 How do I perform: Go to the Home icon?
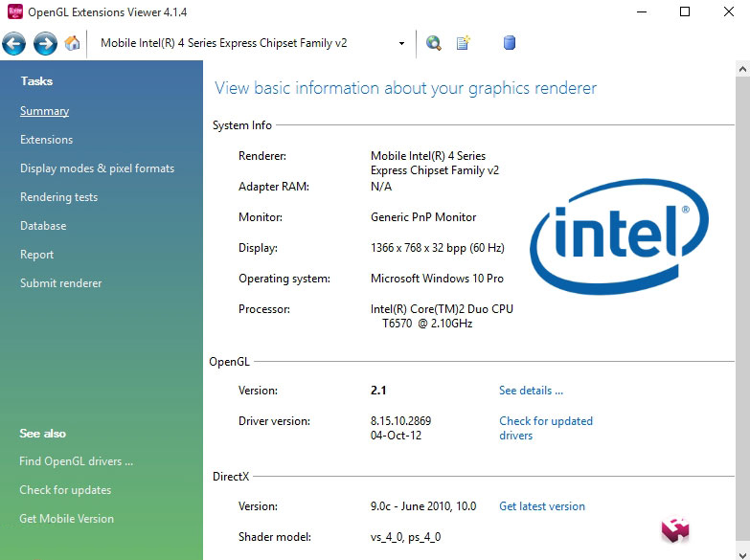coord(72,43)
